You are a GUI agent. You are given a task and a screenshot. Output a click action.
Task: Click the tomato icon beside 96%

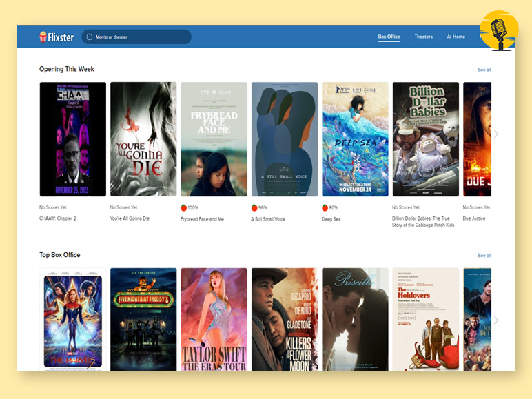point(254,207)
